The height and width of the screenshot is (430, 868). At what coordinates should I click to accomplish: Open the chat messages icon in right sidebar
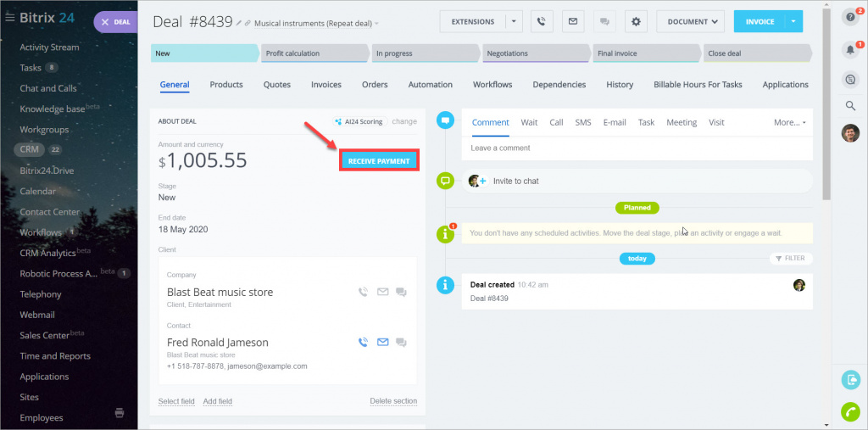click(850, 81)
